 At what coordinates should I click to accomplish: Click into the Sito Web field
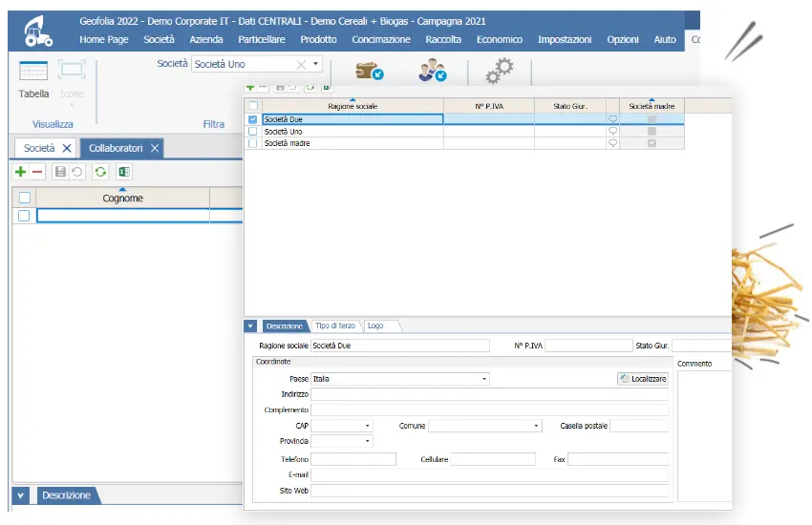[x=489, y=491]
